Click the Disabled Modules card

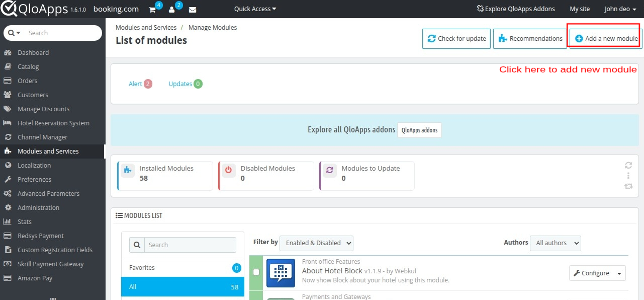[x=266, y=176]
